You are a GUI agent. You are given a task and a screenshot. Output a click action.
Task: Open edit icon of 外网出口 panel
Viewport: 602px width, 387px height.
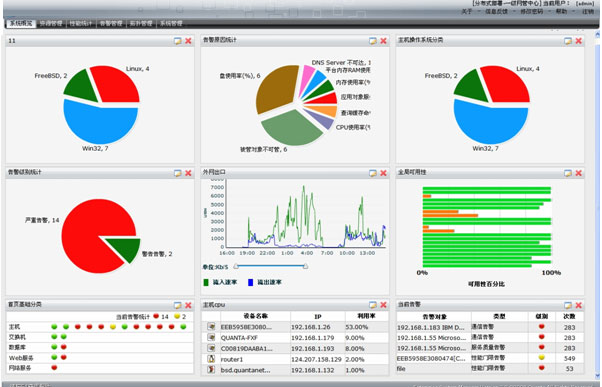click(372, 173)
